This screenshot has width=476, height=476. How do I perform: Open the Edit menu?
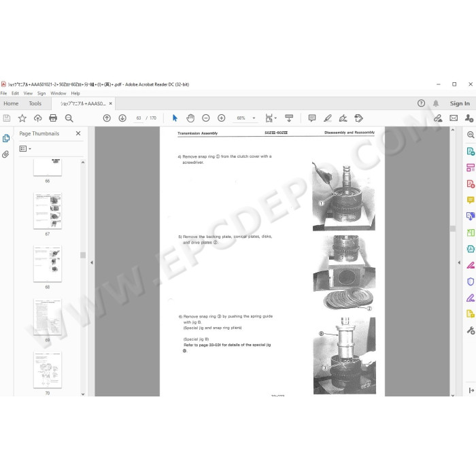point(15,93)
